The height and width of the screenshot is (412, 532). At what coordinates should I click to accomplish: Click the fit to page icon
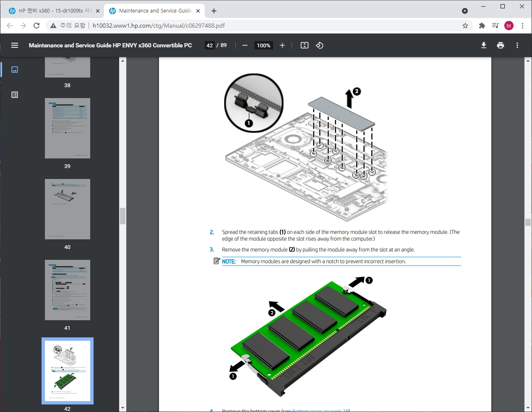[x=305, y=45]
